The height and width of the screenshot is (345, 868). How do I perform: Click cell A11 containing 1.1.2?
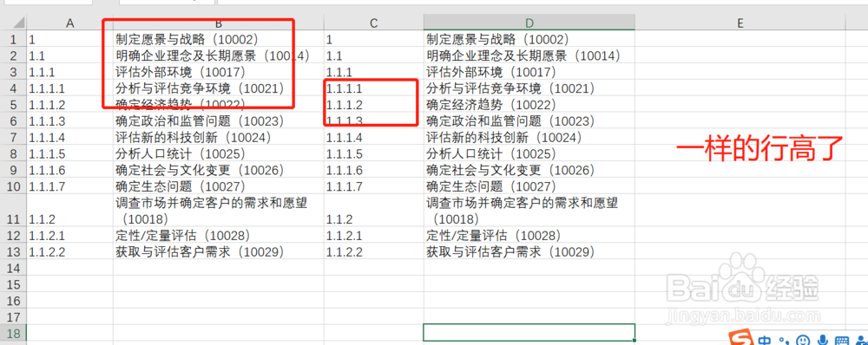pos(69,210)
